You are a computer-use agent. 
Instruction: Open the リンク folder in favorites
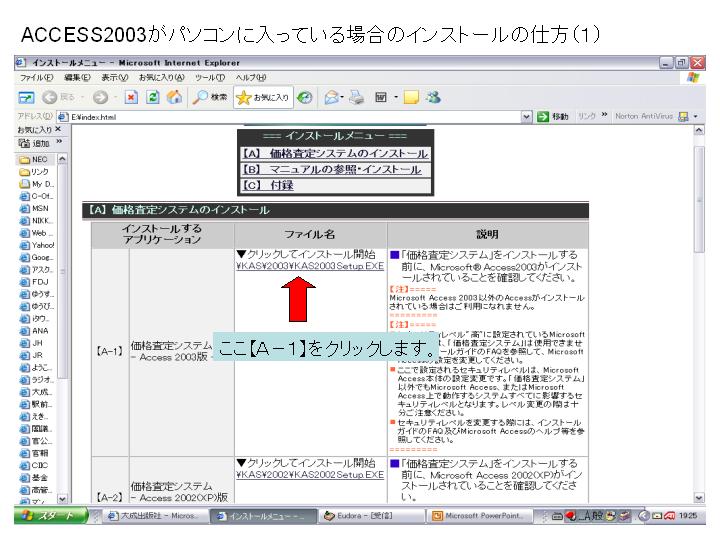tap(34, 172)
